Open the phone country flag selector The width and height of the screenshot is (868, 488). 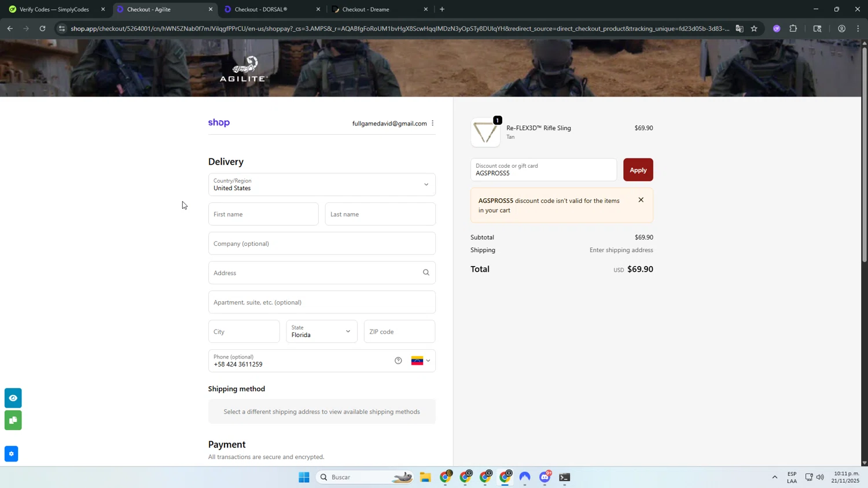click(x=421, y=361)
